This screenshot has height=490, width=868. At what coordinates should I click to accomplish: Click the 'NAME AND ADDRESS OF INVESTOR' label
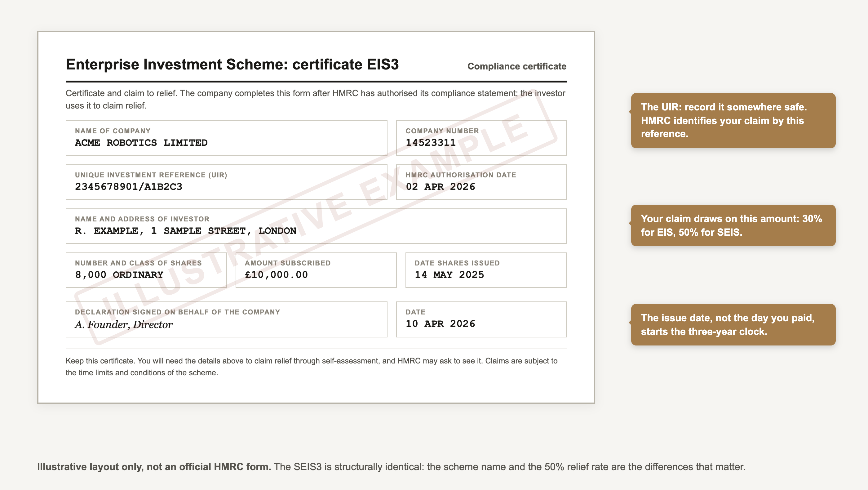coord(142,219)
